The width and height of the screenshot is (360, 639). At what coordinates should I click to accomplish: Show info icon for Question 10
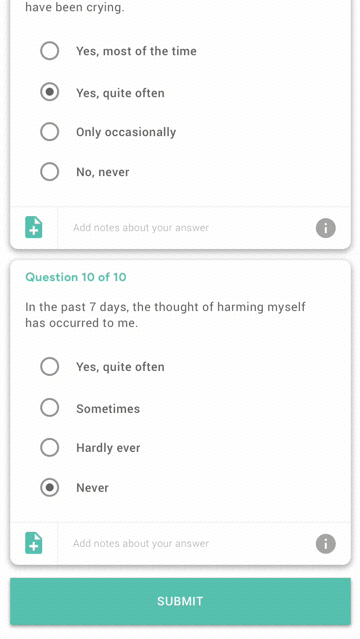pyautogui.click(x=325, y=544)
